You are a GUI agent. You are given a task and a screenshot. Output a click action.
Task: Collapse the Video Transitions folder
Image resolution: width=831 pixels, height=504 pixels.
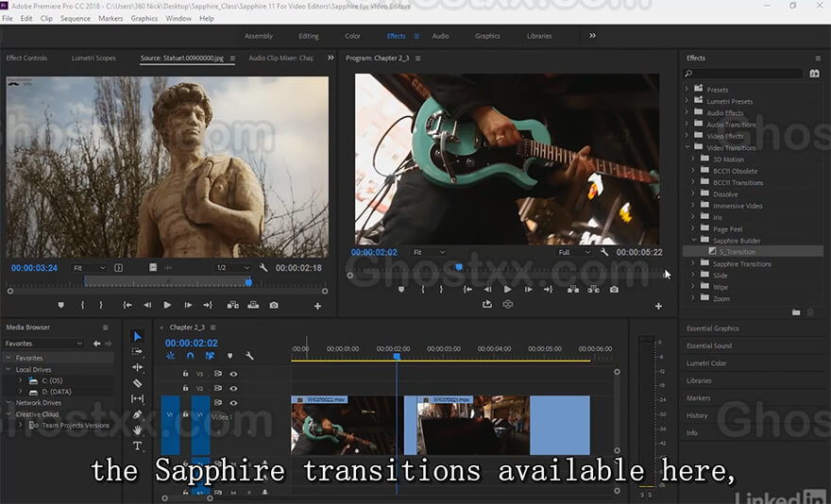click(x=687, y=147)
